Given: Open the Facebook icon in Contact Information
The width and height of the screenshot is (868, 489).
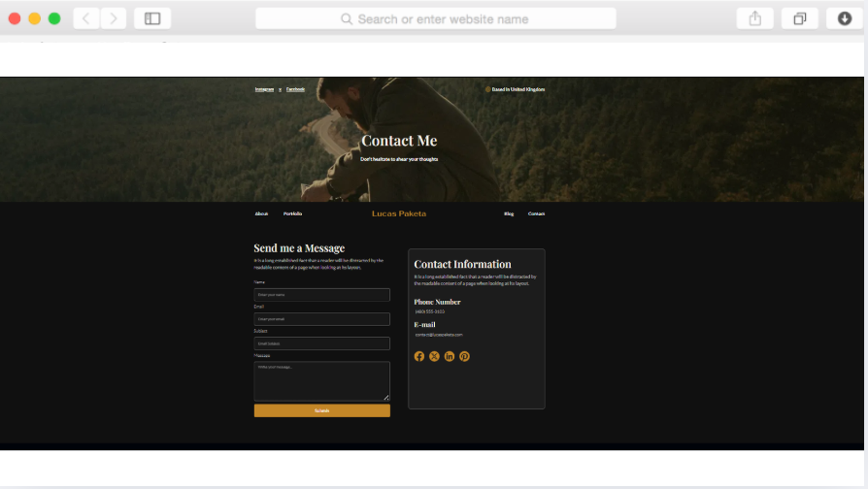Looking at the screenshot, I should click(x=419, y=356).
